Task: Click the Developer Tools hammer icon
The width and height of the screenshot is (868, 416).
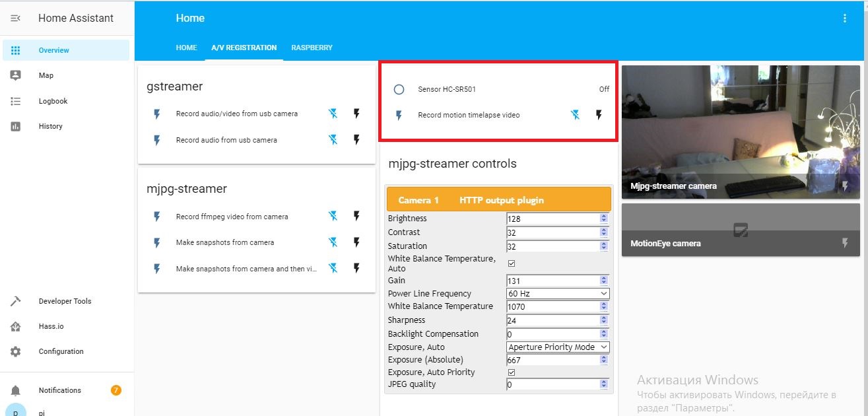Action: [x=16, y=301]
